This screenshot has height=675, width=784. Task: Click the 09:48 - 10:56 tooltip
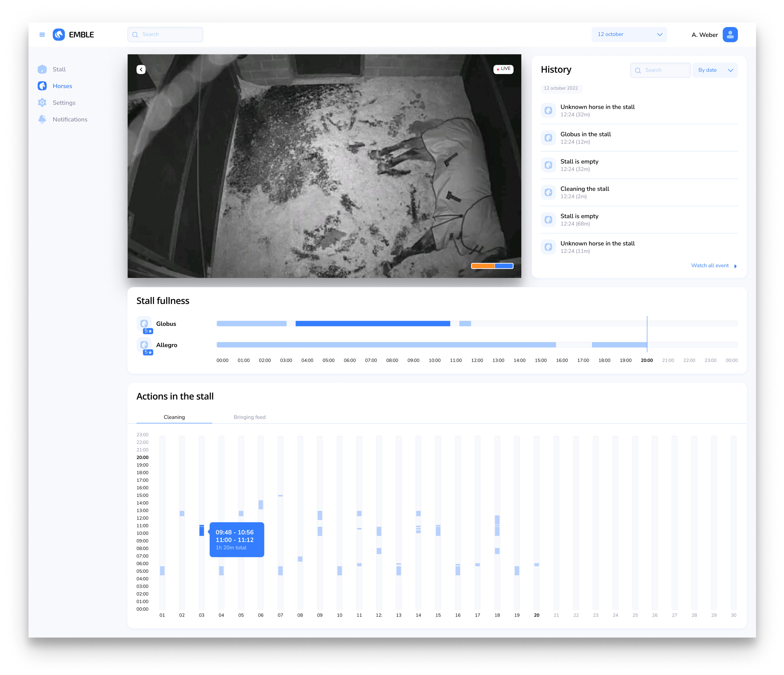click(237, 540)
